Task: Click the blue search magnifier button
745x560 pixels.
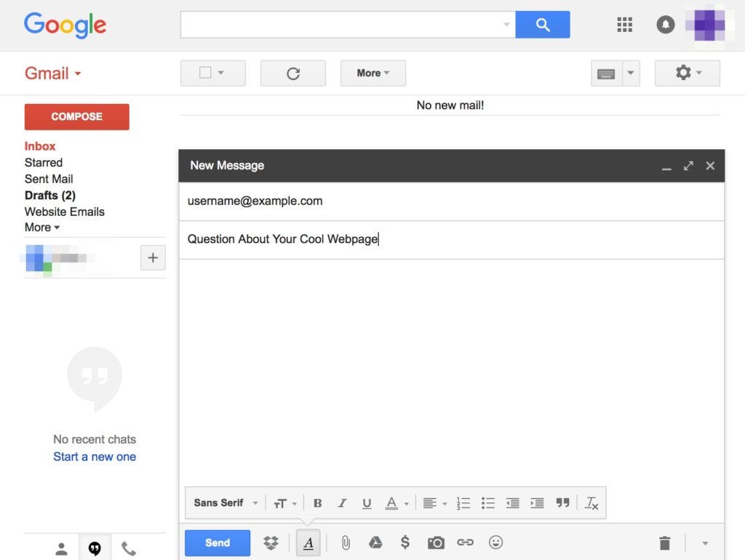Action: (x=543, y=25)
